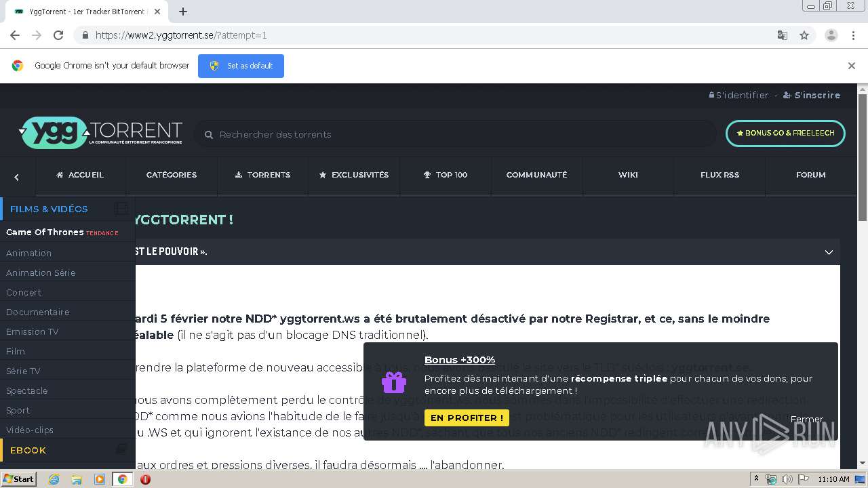868x488 pixels.
Task: Collapse sidebar with left chevron
Action: pos(17,177)
